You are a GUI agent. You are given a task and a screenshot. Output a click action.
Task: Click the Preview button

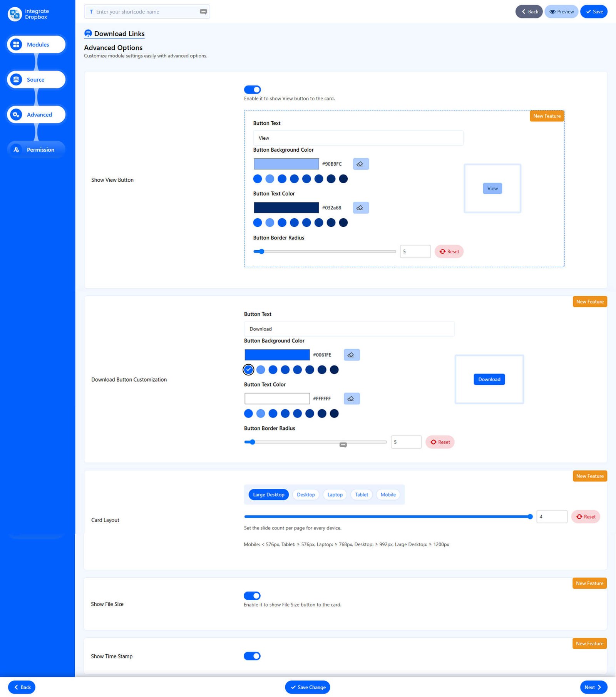pyautogui.click(x=561, y=12)
